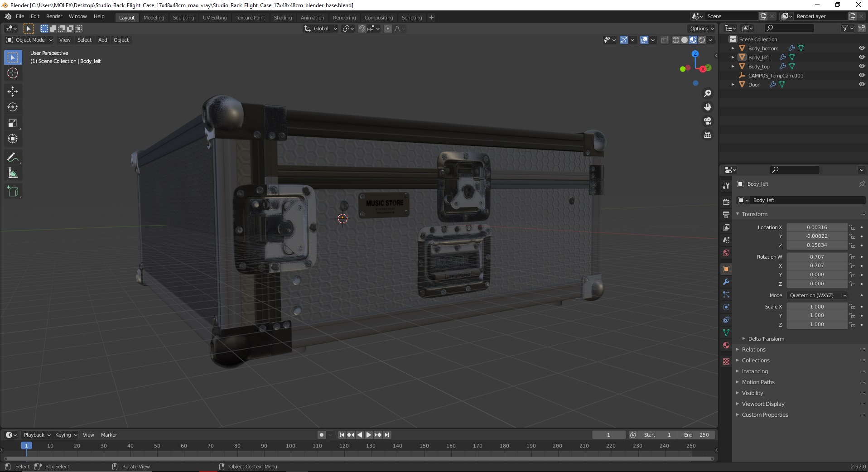The image size is (868, 472).
Task: Activate the Select Box tool
Action: tap(13, 58)
